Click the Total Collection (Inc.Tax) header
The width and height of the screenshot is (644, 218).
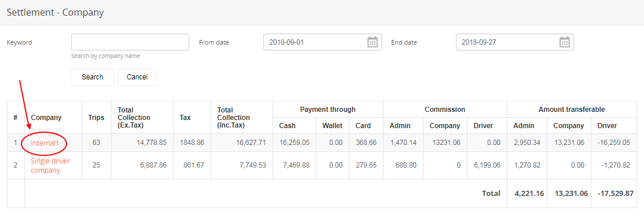(233, 118)
